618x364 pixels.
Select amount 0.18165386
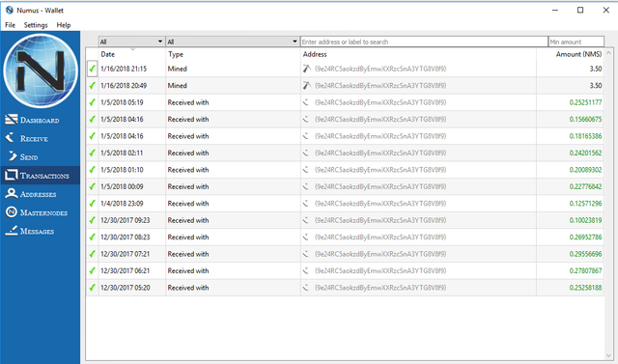(585, 136)
